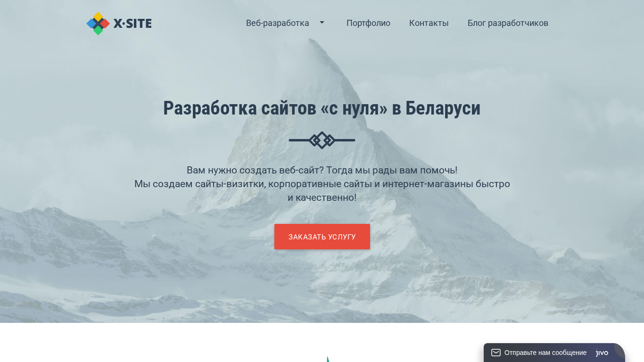Visit the Блог разработчиков link
Screen dimensions: 644x362
coord(508,23)
